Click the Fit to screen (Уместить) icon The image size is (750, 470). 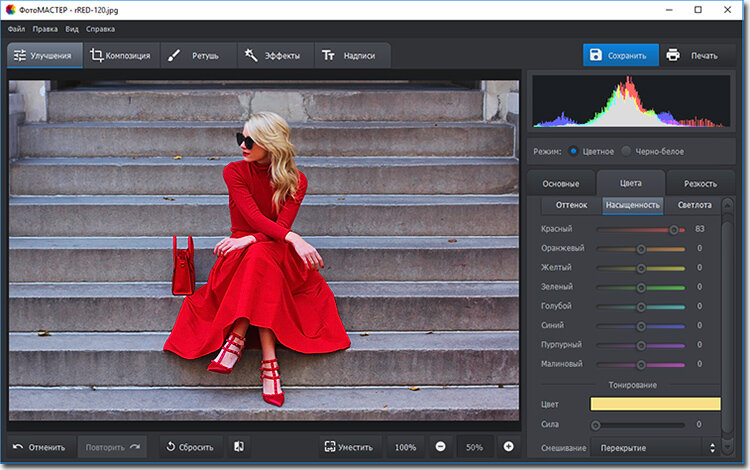331,447
